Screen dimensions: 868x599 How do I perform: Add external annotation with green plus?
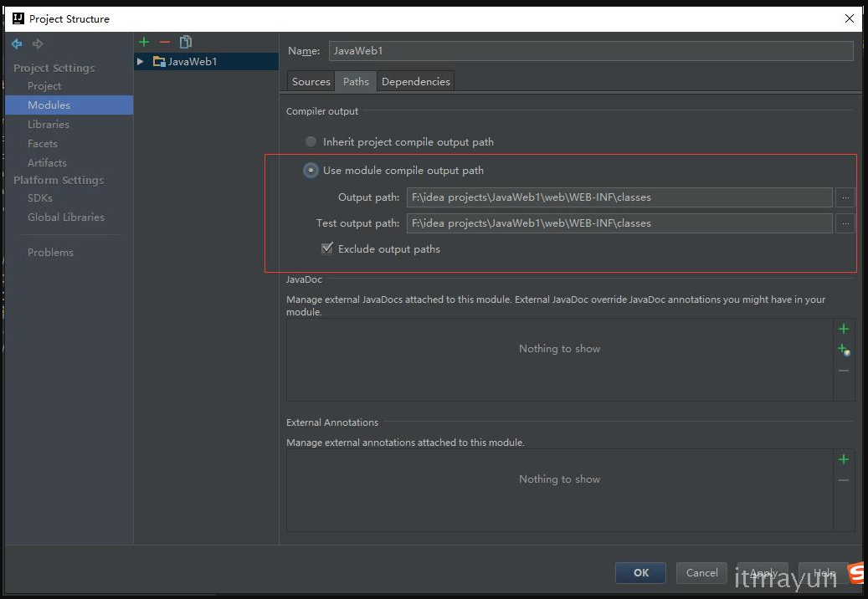click(x=844, y=459)
